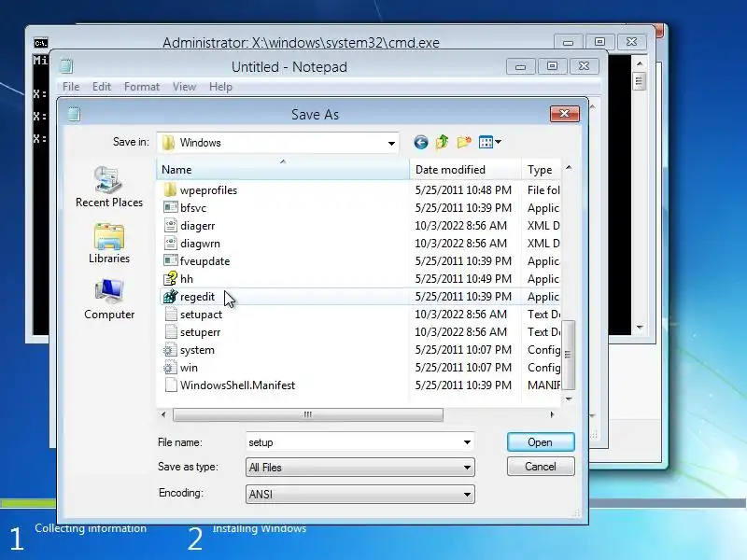Open the View menu icon in Save As

(x=486, y=142)
